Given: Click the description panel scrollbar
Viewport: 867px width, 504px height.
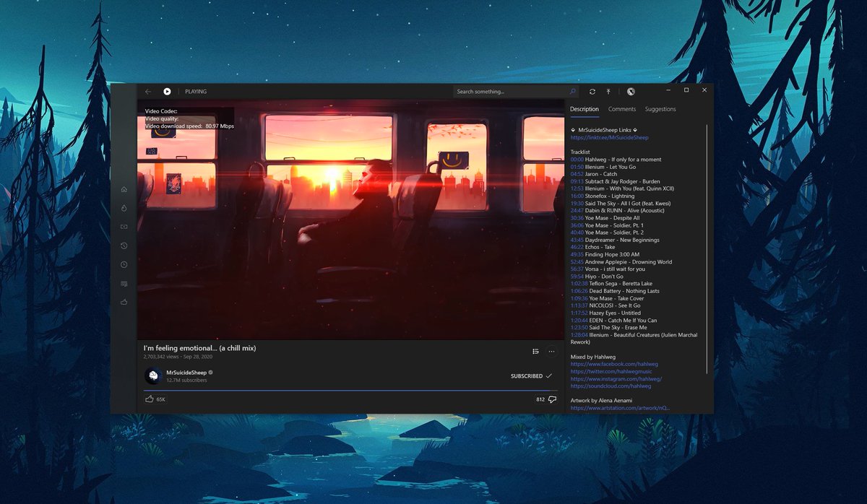Looking at the screenshot, I should pyautogui.click(x=707, y=248).
